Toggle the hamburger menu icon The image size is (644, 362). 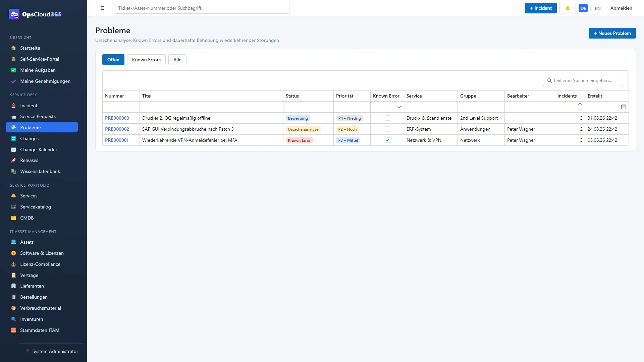coord(102,8)
